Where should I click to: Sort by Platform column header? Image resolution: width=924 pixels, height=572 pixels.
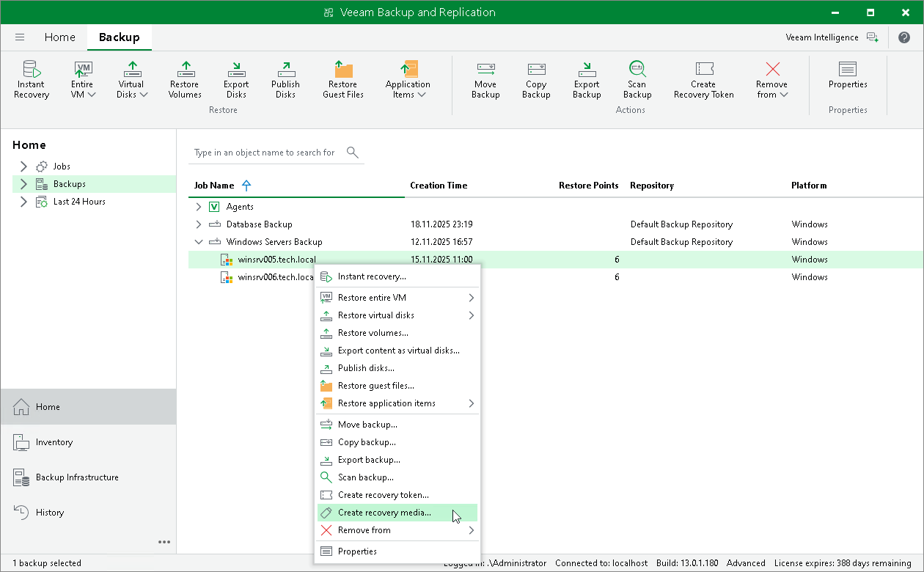click(809, 186)
